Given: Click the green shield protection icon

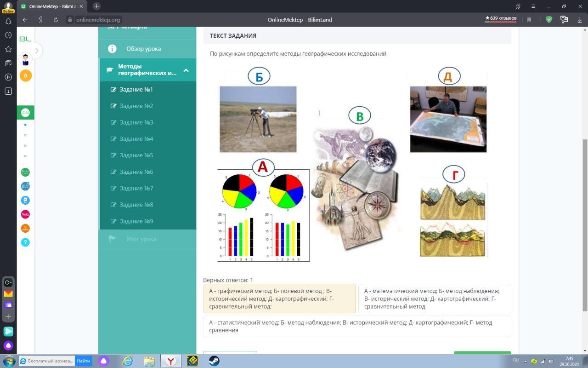Looking at the screenshot, I should (549, 20).
